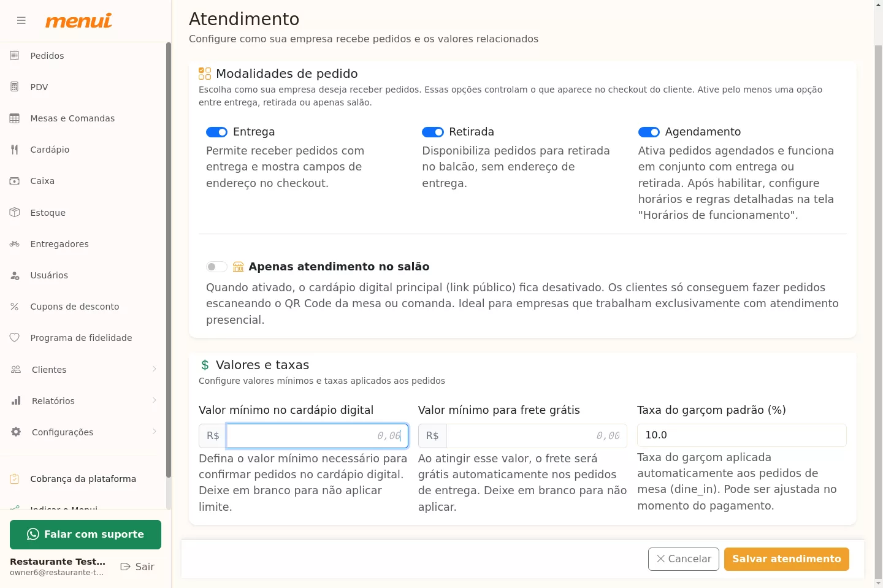The width and height of the screenshot is (883, 588).
Task: Disable the Retirada toggle
Action: [433, 132]
